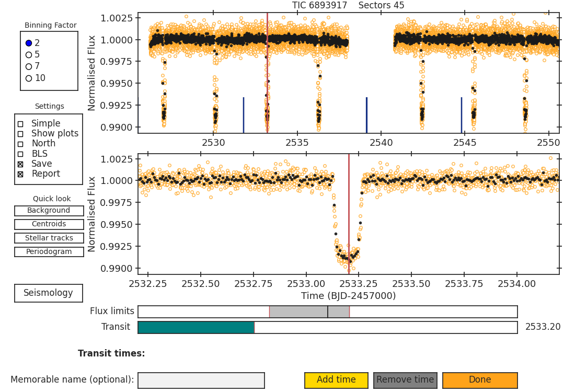The height and width of the screenshot is (392, 575).
Task: Click the Flux limits range slider
Action: (327, 312)
